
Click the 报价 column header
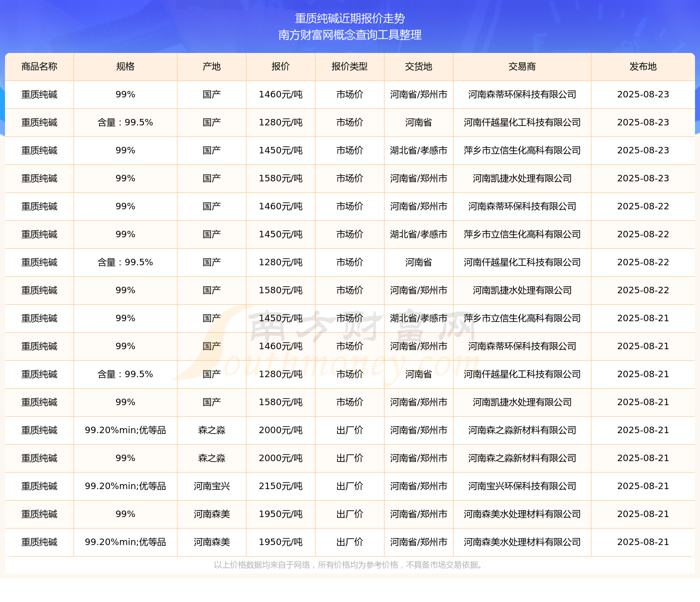click(x=281, y=66)
